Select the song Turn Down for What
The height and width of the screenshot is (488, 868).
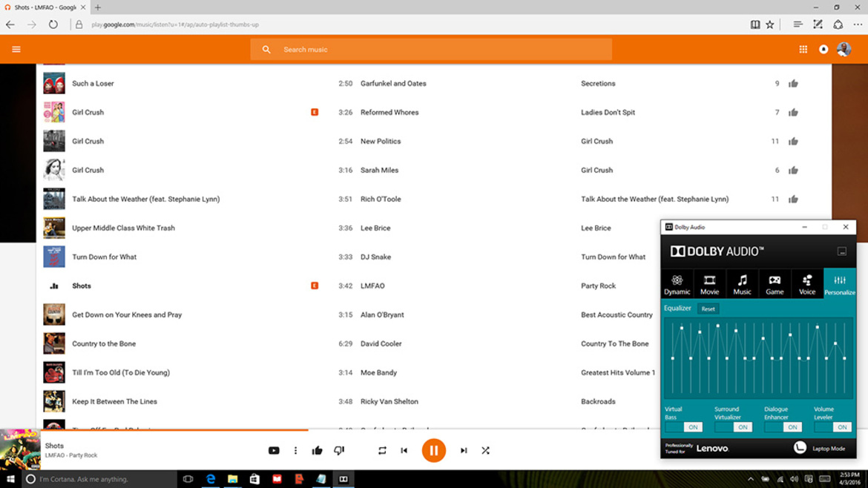point(104,257)
